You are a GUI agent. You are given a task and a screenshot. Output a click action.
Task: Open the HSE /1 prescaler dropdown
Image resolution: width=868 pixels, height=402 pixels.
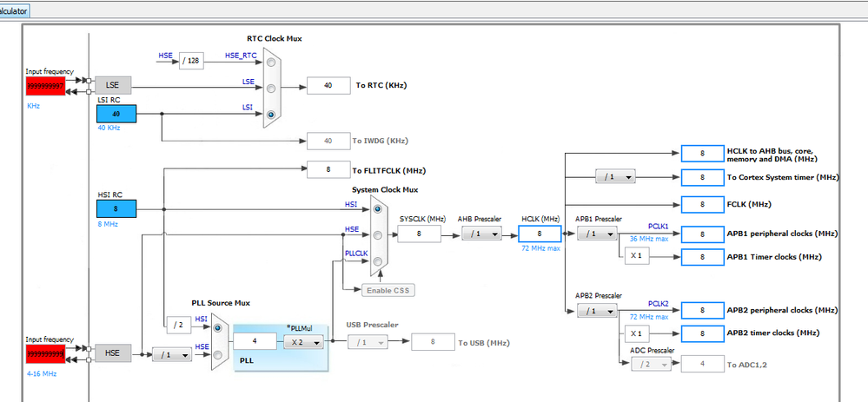point(172,354)
